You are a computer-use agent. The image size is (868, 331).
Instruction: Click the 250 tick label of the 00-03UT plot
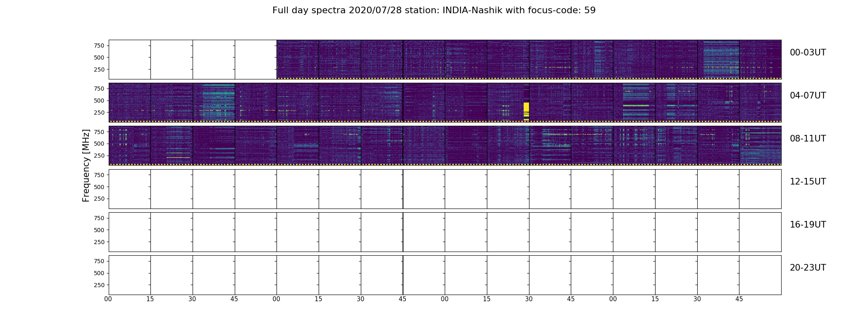(x=99, y=70)
